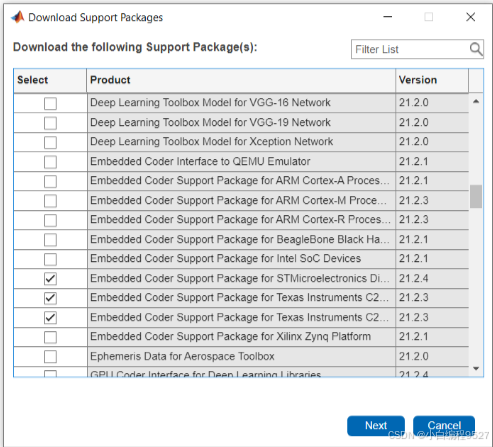Sort by the Version column header

click(432, 80)
